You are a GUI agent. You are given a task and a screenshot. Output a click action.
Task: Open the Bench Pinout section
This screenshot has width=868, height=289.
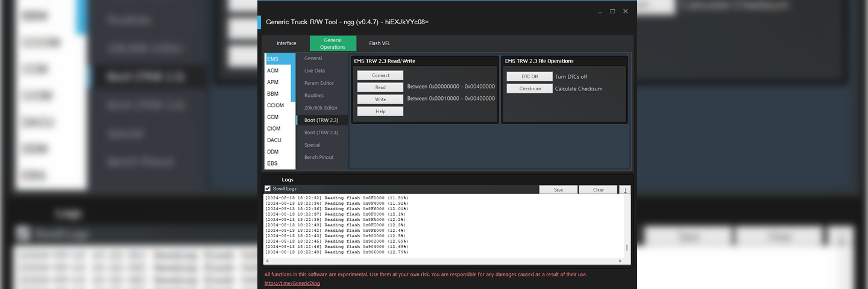tap(319, 158)
